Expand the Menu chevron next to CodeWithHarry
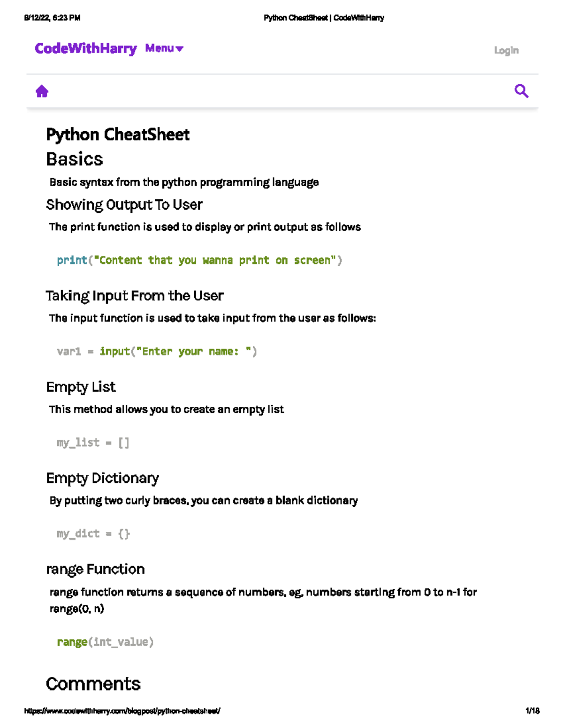The height and width of the screenshot is (728, 563). tap(179, 49)
